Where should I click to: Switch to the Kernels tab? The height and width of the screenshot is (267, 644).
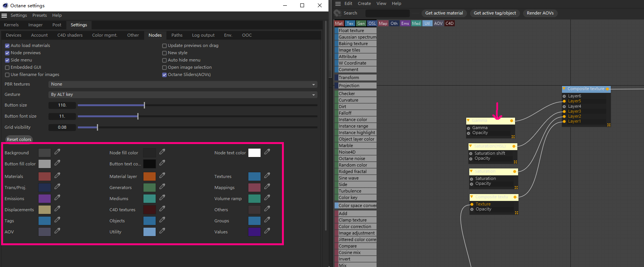[11, 25]
